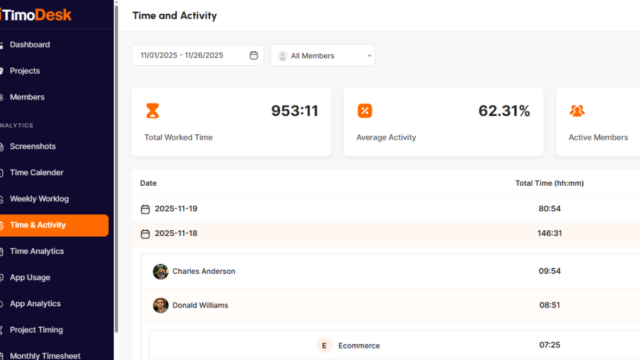Click the Average Activity label

click(386, 138)
